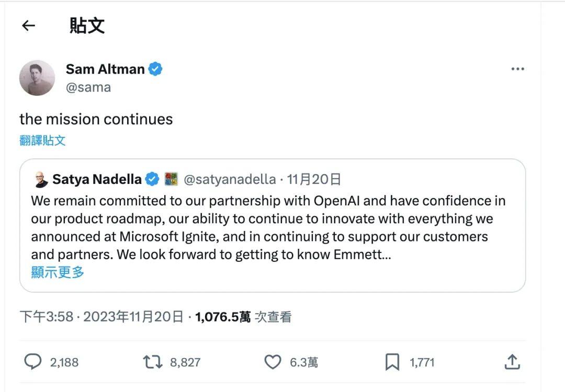Click the reply speech bubble icon
The width and height of the screenshot is (565, 392).
[33, 362]
